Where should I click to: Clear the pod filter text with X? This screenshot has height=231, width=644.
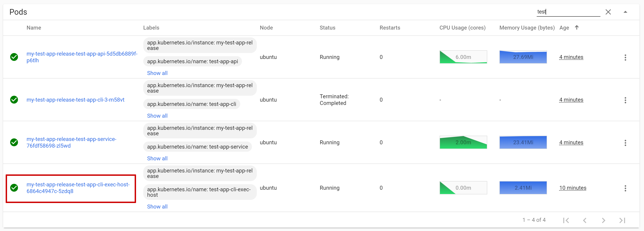click(608, 12)
